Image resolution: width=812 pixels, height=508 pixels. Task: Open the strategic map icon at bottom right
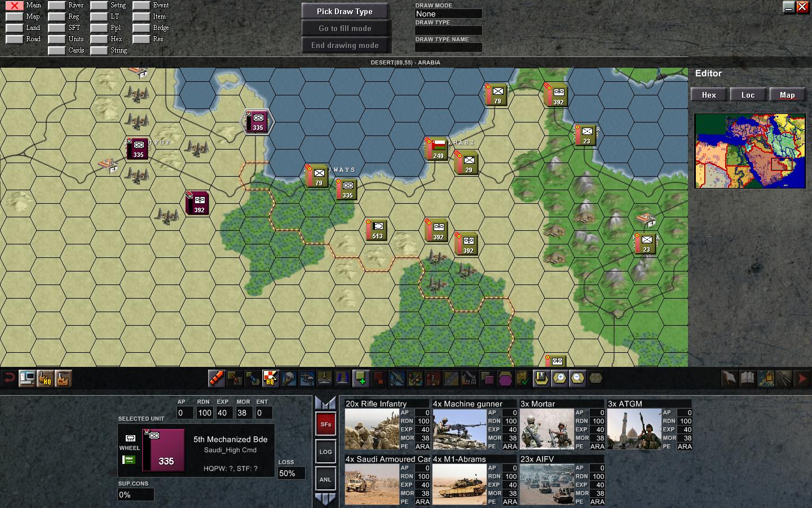766,378
